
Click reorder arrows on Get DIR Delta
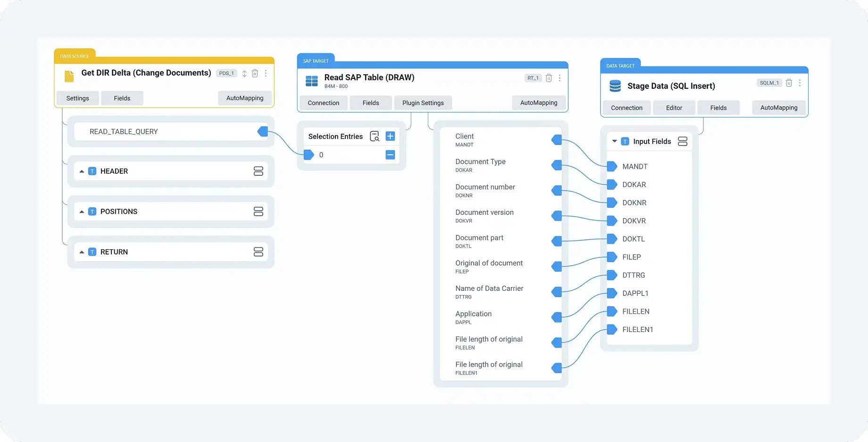(x=244, y=74)
